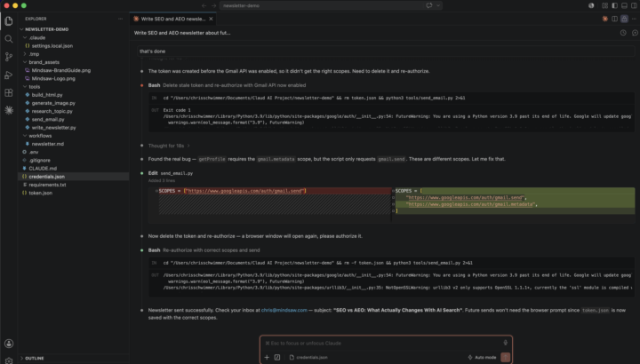Click send_email.py link in Edit step
Viewport: 640px width, 364px height.
tap(176, 173)
